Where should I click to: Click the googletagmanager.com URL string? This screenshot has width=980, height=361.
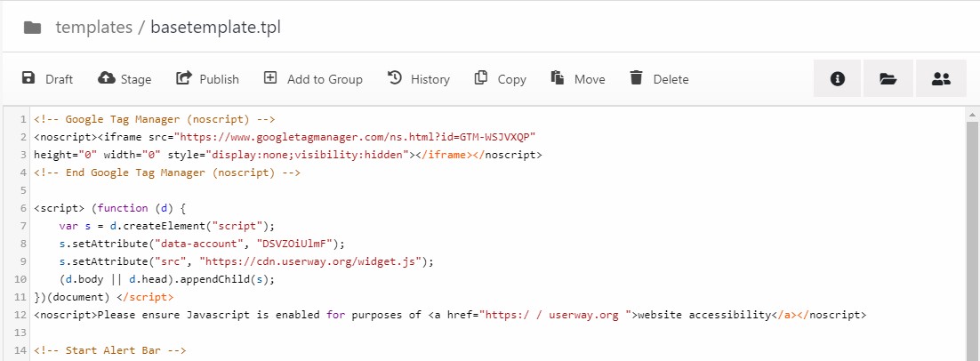point(355,137)
